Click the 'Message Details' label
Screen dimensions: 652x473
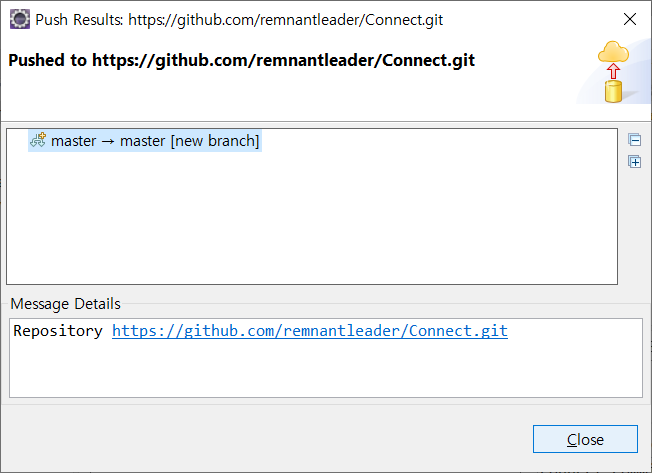tap(65, 304)
